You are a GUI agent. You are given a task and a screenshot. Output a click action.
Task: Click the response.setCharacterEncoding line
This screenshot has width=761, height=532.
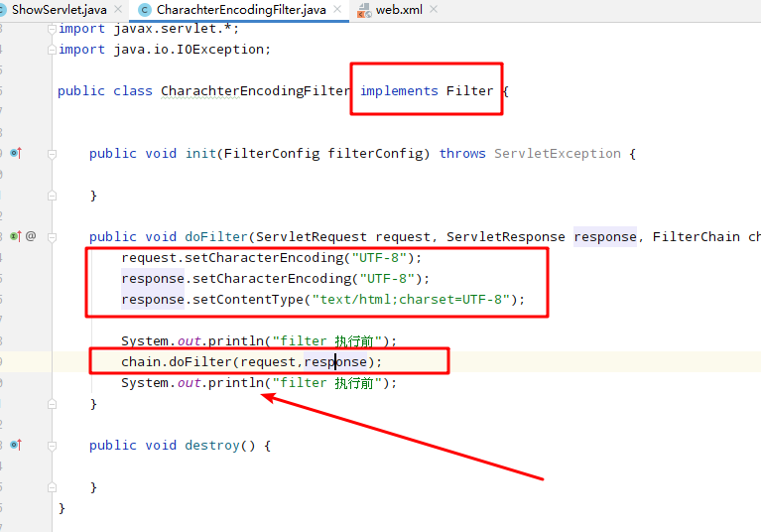275,279
